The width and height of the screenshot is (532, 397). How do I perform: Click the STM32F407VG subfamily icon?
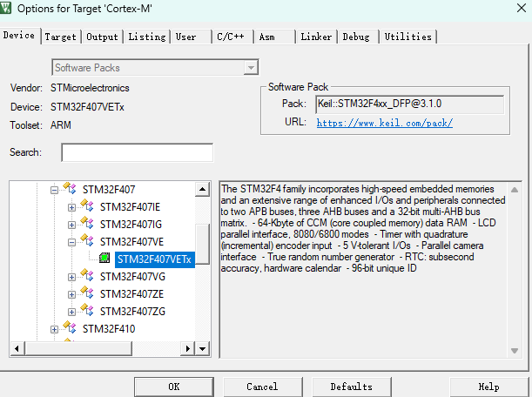click(x=87, y=275)
